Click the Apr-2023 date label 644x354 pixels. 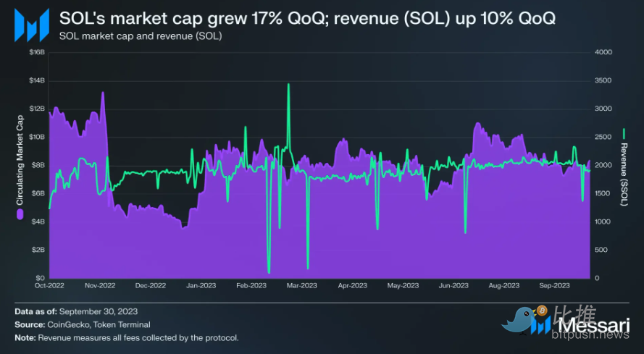352,285
